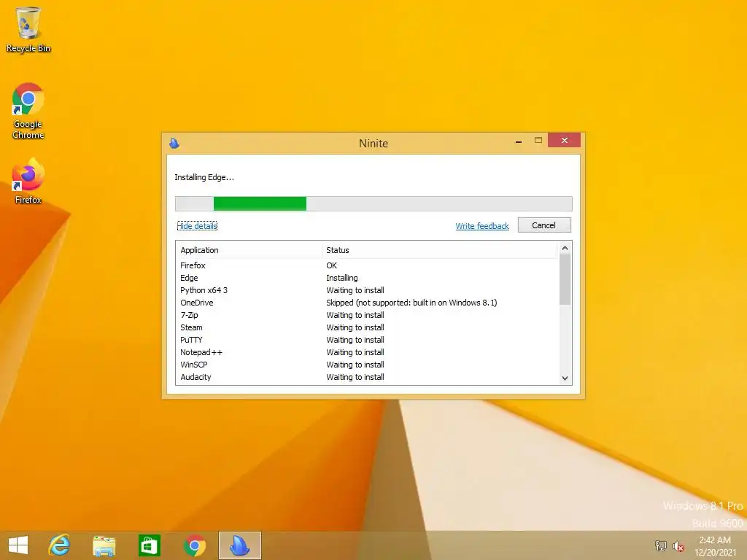Select the PuTTY row

[368, 340]
